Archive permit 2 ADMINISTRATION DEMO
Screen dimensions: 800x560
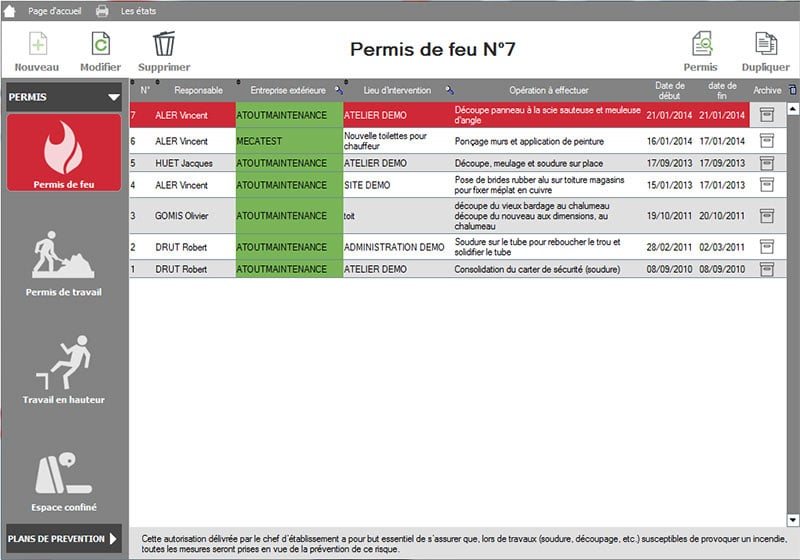[767, 247]
